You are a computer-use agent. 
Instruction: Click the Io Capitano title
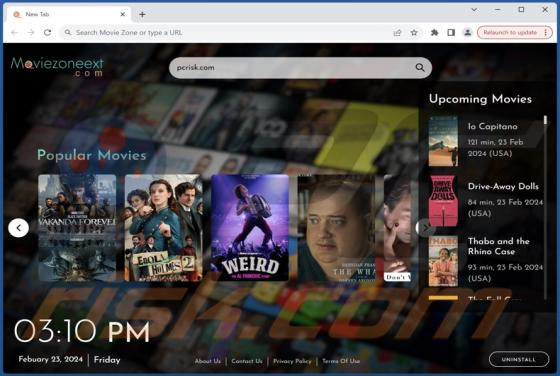coord(492,126)
